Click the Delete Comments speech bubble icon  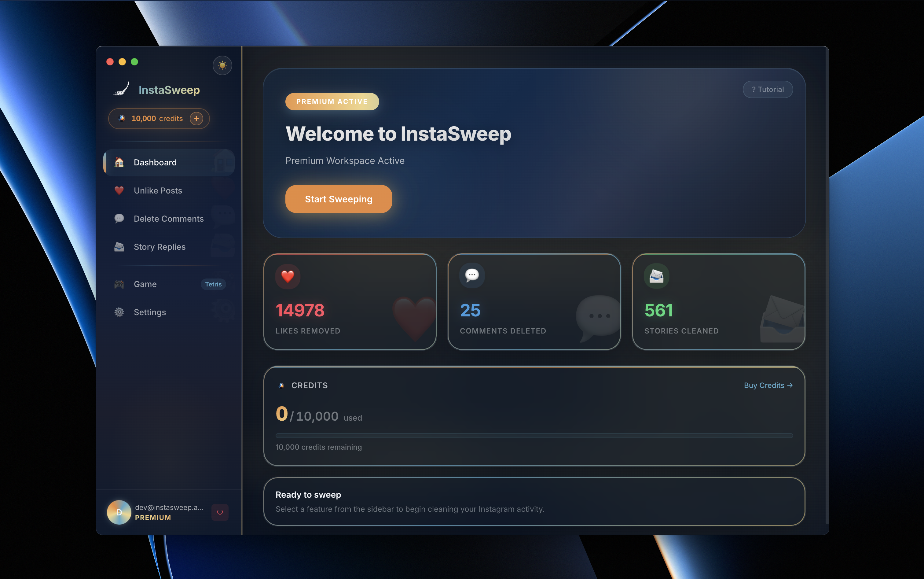[x=119, y=218]
